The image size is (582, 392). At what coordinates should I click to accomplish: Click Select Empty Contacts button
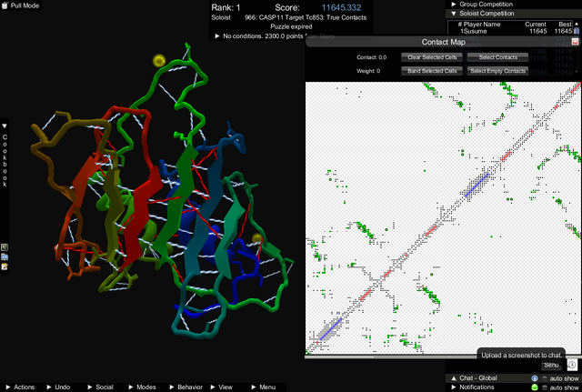coord(497,71)
